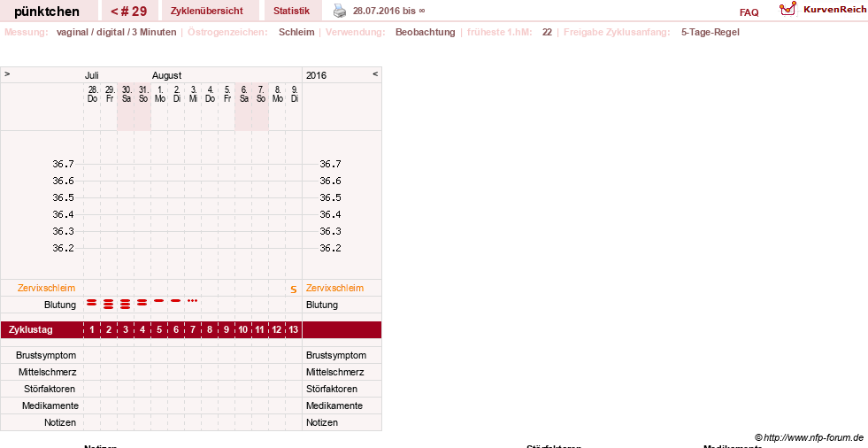868x448 pixels.
Task: Open the KurvenReich link
Action: click(x=834, y=10)
